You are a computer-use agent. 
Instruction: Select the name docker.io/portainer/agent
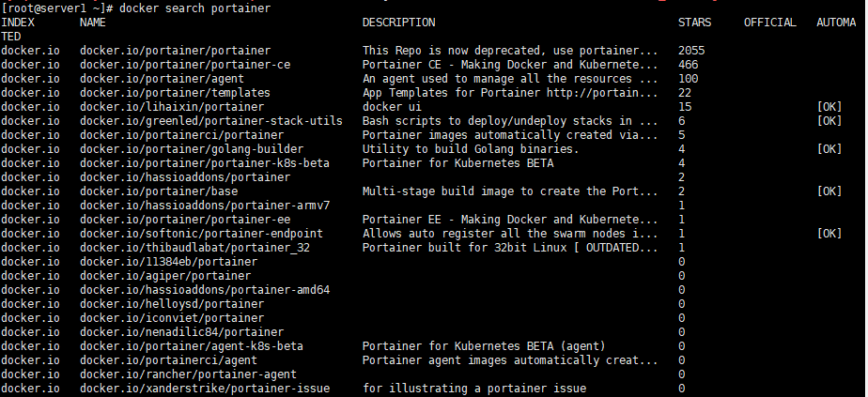pyautogui.click(x=162, y=79)
